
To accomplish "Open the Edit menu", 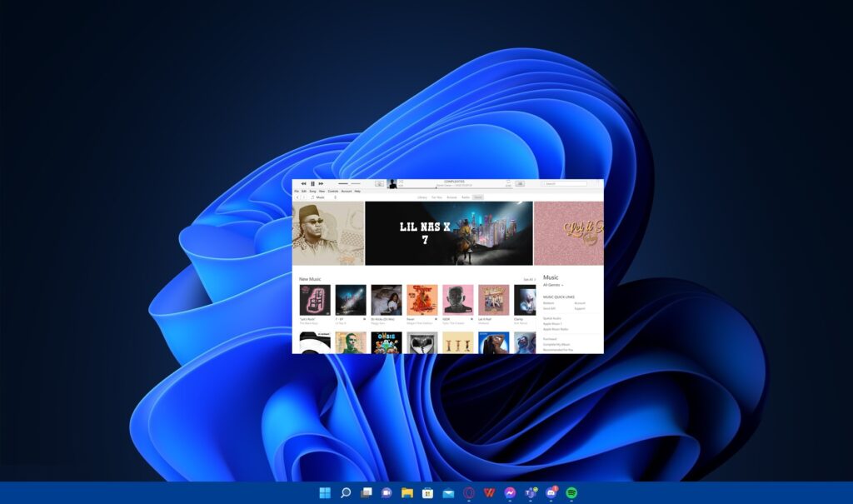I will 304,191.
